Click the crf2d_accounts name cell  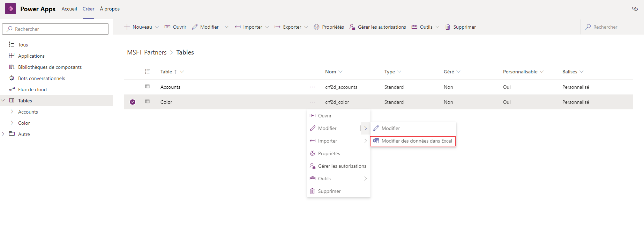(341, 87)
